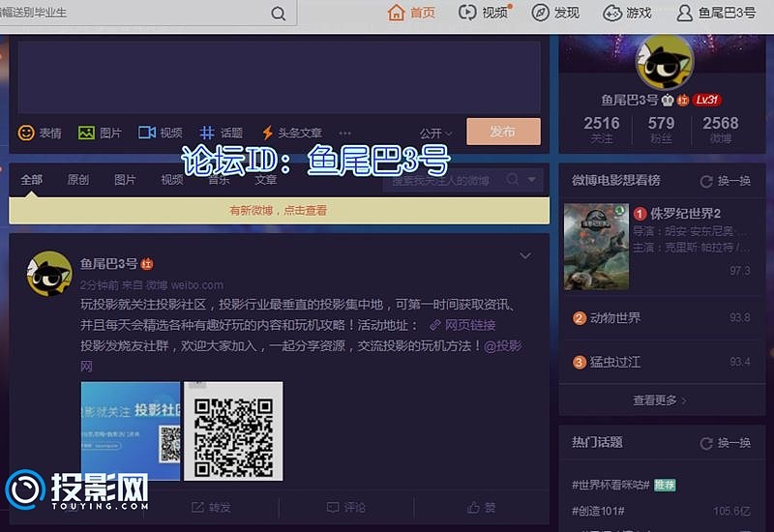Open the 发现 discover compass icon
Viewport: 774px width, 532px height.
[x=540, y=13]
